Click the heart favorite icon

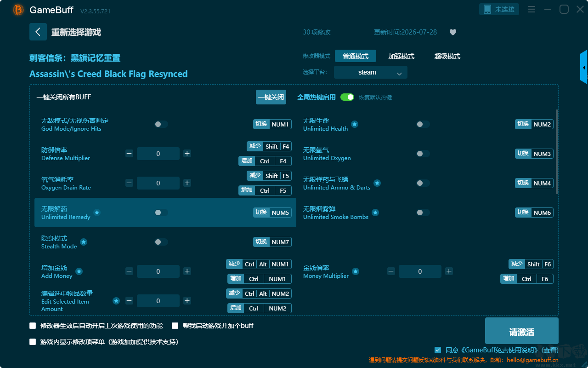tap(453, 32)
